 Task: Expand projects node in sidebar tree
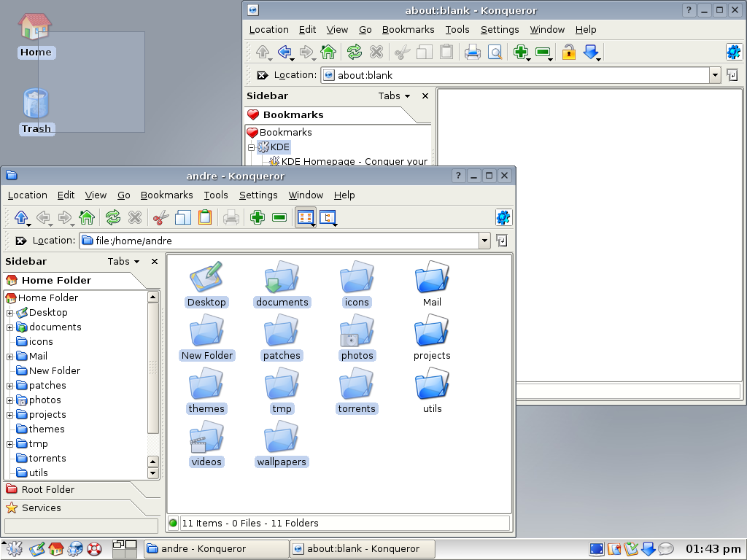click(x=9, y=415)
